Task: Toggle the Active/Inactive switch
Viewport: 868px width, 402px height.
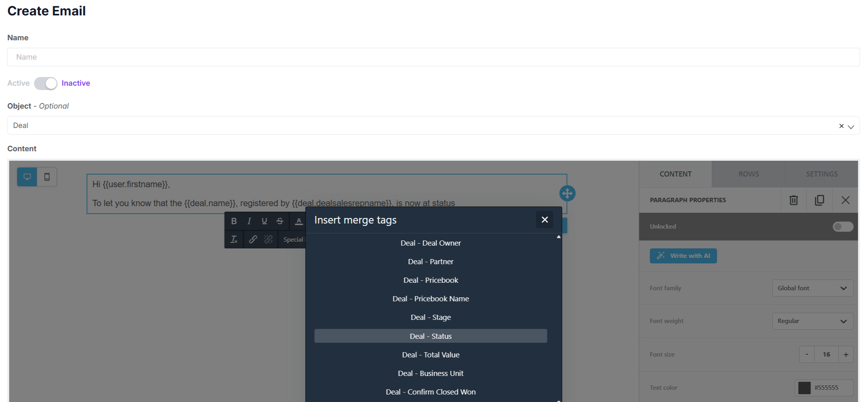Action: pos(45,83)
